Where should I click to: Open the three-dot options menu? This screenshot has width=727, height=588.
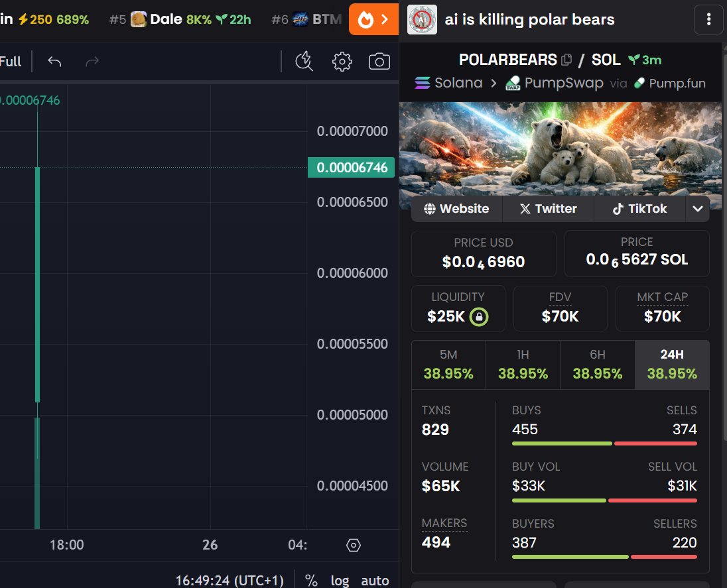(x=708, y=19)
